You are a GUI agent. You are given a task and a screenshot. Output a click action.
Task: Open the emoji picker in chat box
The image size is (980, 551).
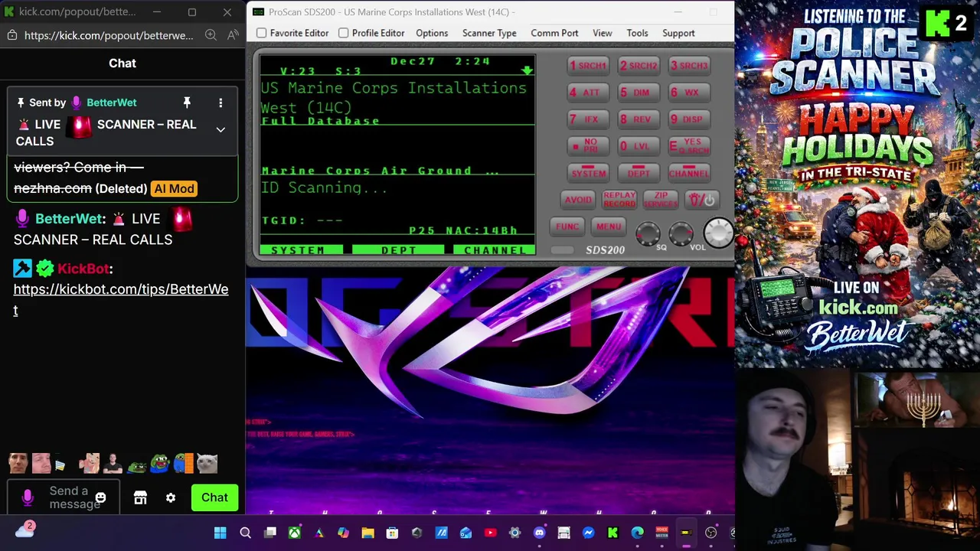click(x=100, y=497)
